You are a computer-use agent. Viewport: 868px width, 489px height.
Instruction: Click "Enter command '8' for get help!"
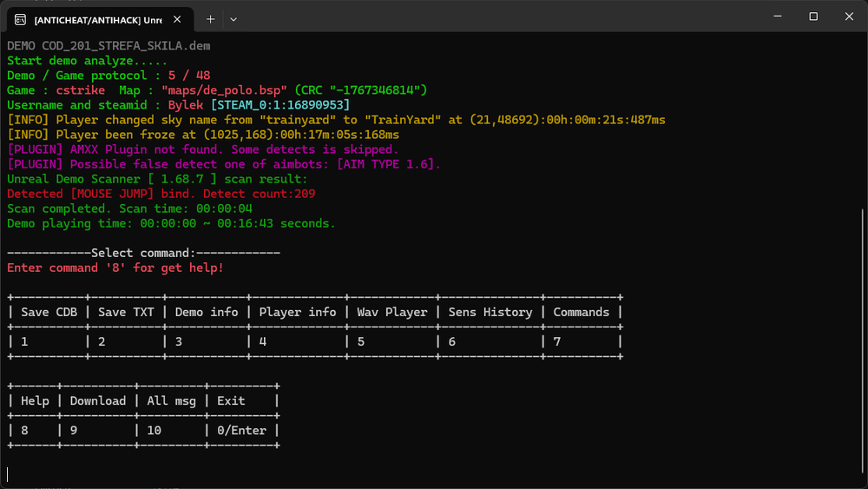click(115, 268)
